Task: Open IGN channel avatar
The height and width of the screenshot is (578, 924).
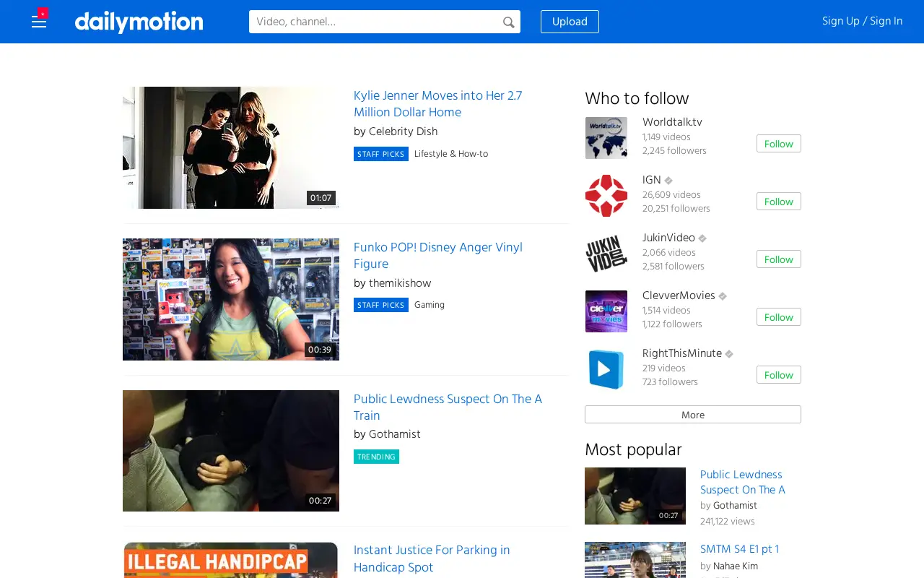Action: (x=606, y=195)
